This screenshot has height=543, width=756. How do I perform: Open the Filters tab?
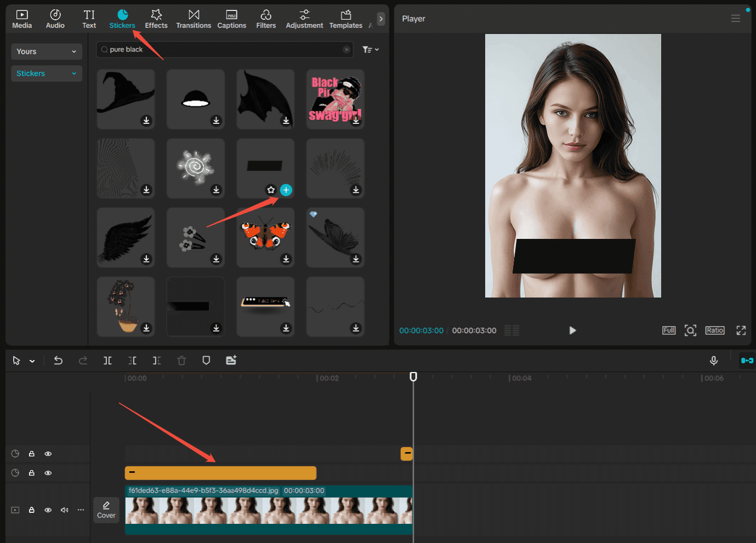tap(266, 19)
